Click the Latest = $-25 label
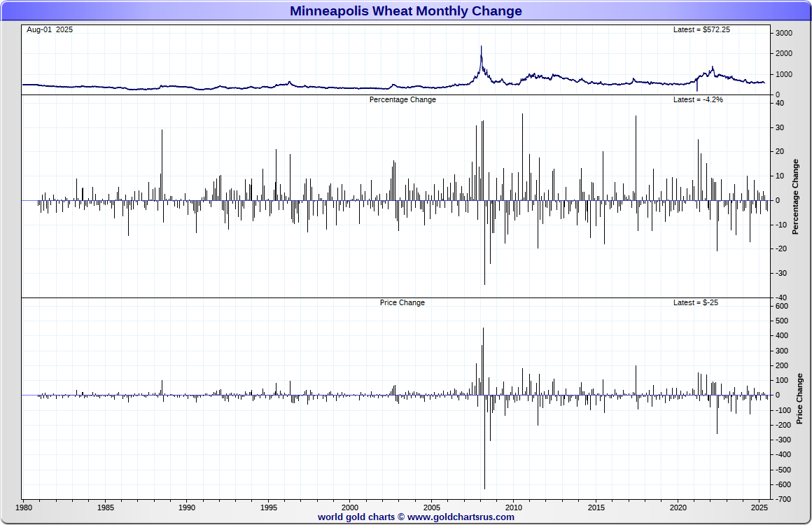The height and width of the screenshot is (525, 812). 696,302
